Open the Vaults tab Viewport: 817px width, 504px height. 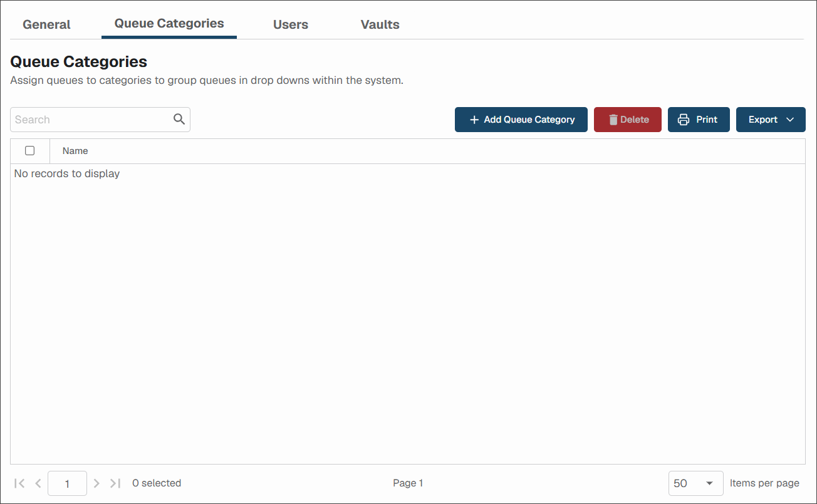[x=380, y=25]
